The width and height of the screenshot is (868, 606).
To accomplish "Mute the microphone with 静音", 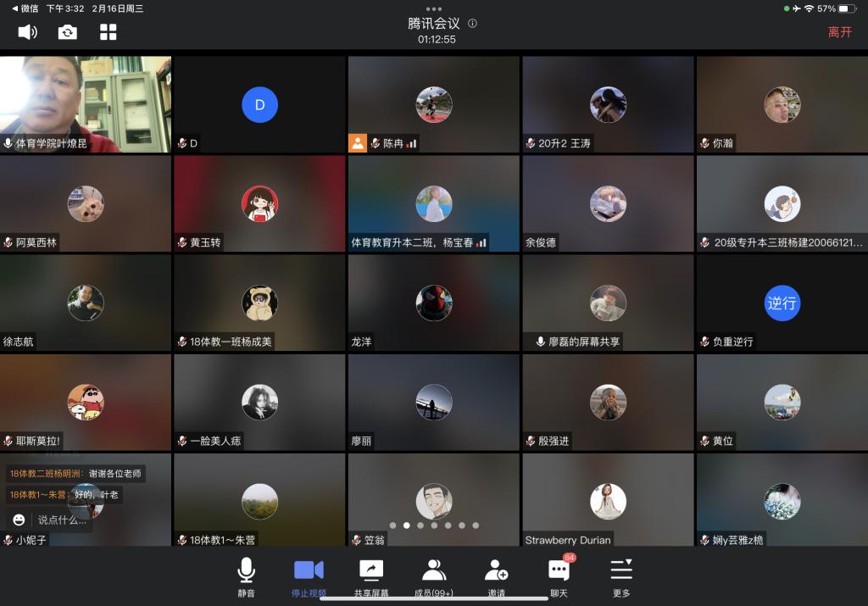I will click(x=246, y=576).
